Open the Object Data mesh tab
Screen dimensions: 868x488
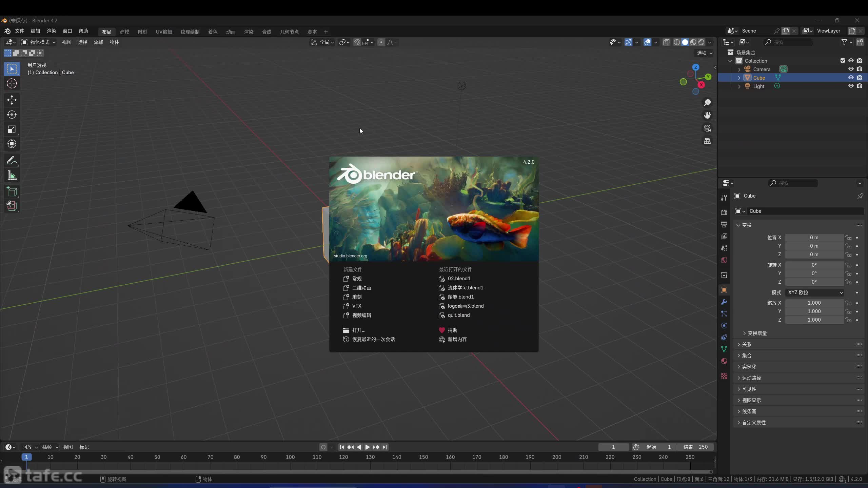tap(724, 349)
